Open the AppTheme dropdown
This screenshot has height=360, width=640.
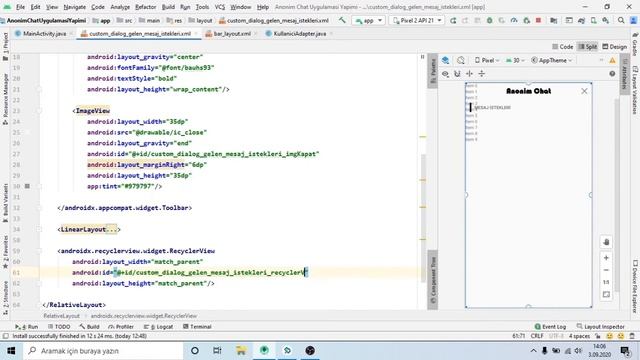coord(551,60)
